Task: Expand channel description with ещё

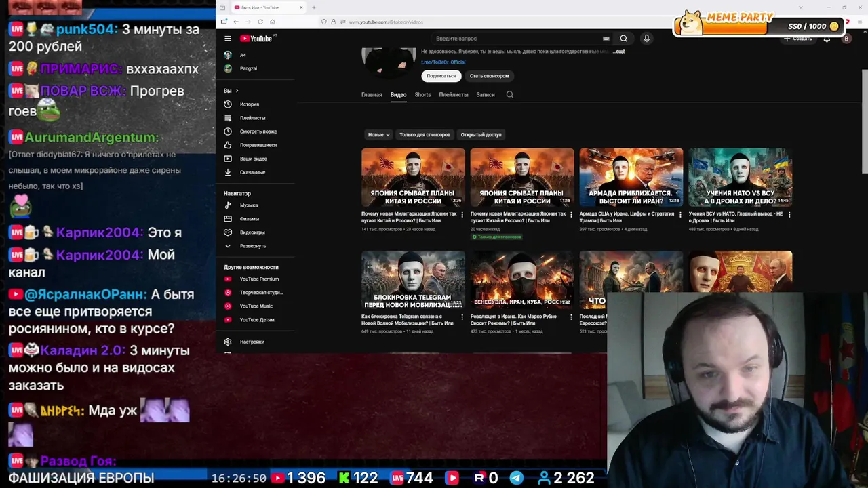Action: [619, 52]
